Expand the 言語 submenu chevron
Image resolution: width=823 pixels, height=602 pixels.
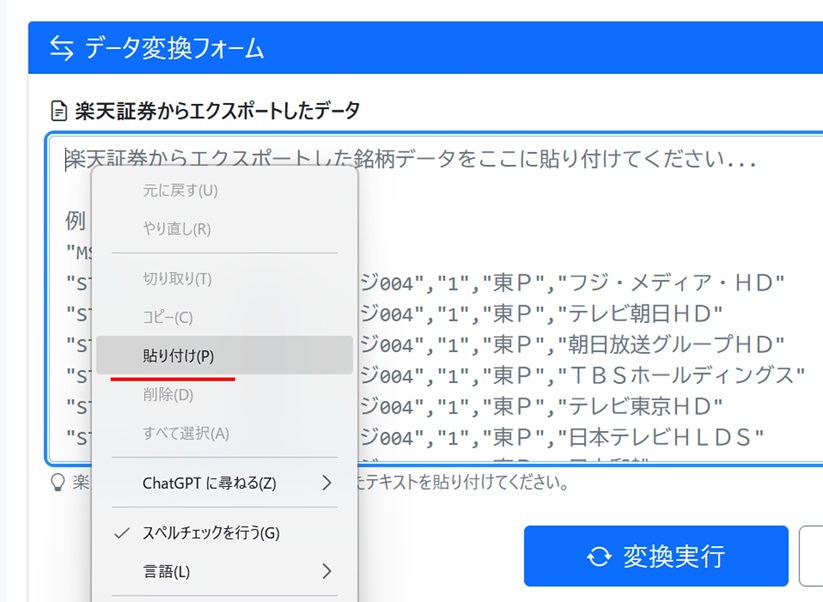click(x=325, y=572)
